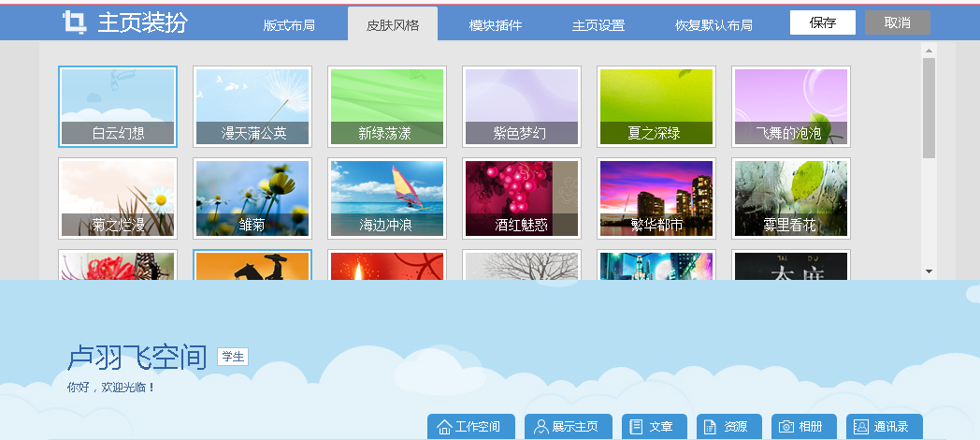Pick the 菊之烂漫 skin thumbnail
This screenshot has height=440, width=980.
[118, 198]
